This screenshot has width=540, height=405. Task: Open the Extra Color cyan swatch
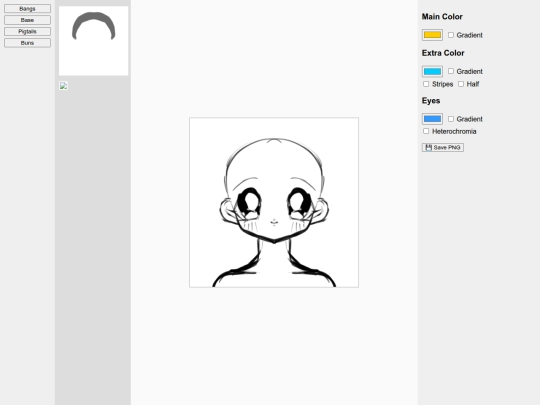pos(432,71)
